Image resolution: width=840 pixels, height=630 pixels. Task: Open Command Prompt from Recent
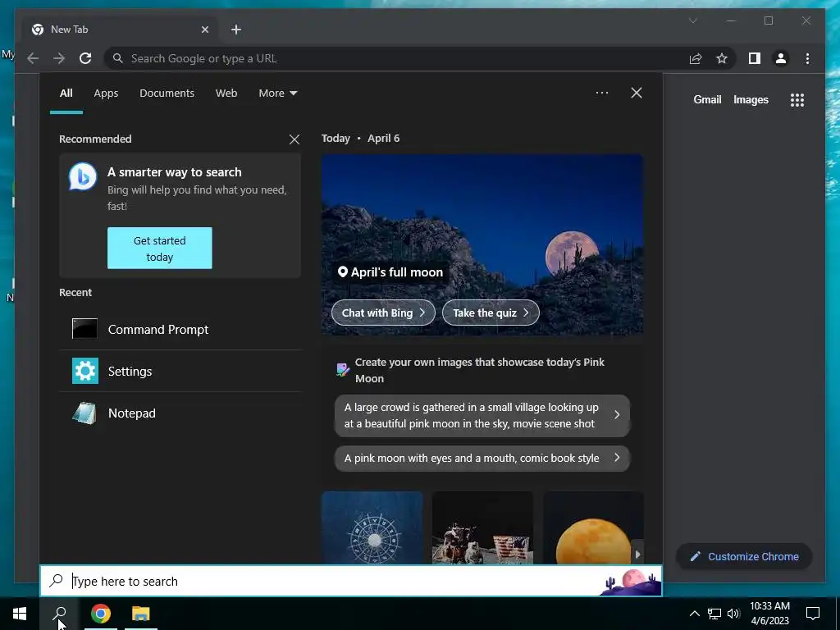tap(180, 330)
